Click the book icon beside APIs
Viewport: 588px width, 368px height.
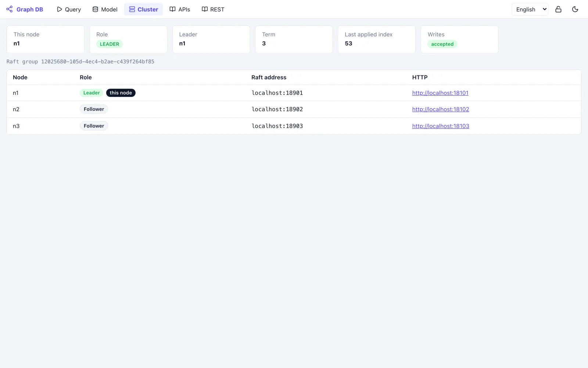(172, 9)
